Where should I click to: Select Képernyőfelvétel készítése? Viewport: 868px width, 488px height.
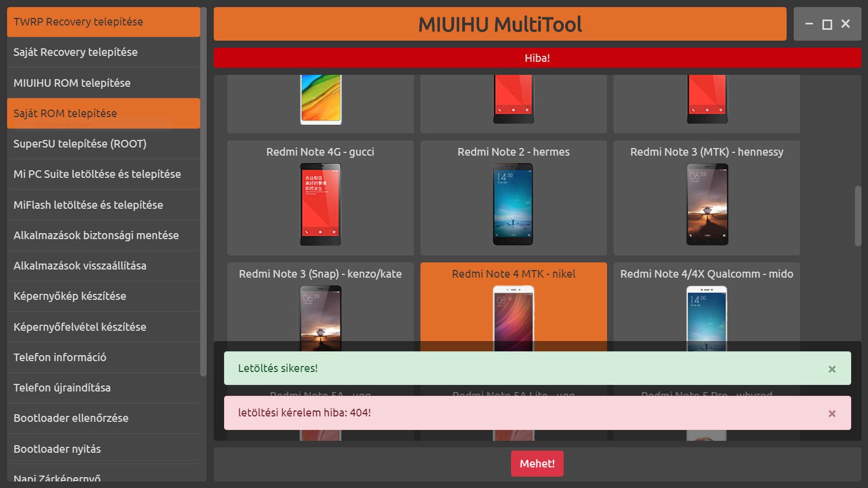click(104, 327)
